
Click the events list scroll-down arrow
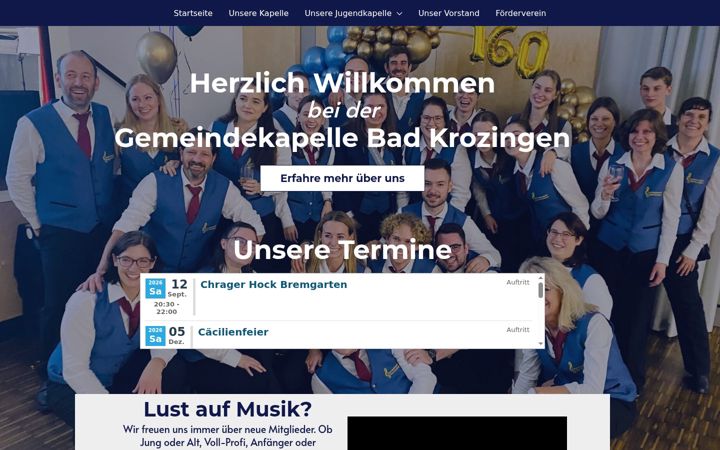coord(540,344)
